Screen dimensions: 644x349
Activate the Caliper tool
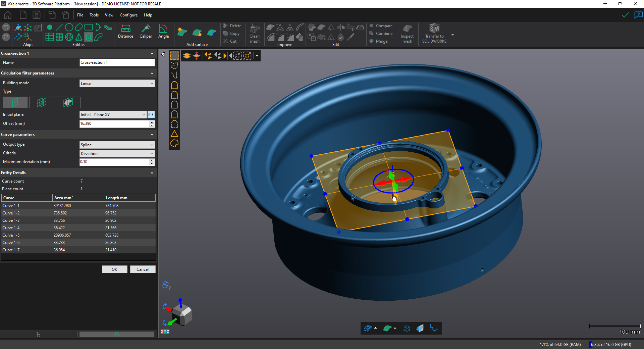[x=146, y=32]
